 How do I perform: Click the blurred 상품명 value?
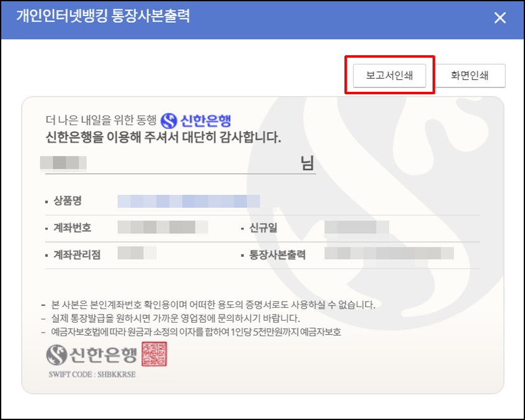pos(189,201)
